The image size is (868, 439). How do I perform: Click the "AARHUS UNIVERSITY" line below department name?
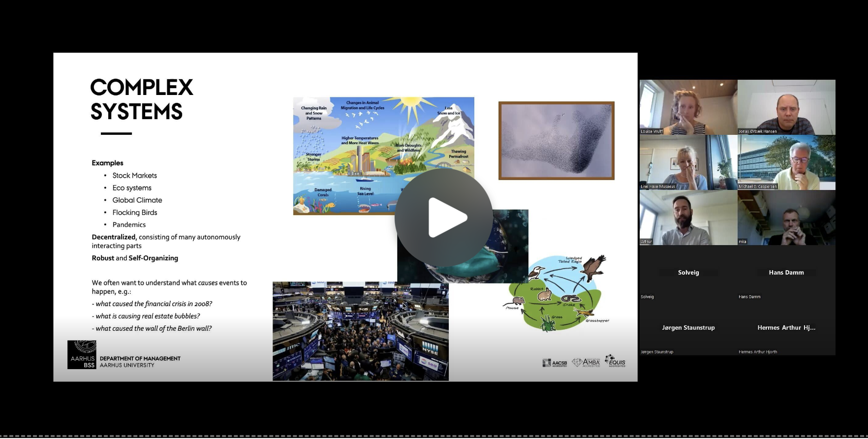click(127, 365)
